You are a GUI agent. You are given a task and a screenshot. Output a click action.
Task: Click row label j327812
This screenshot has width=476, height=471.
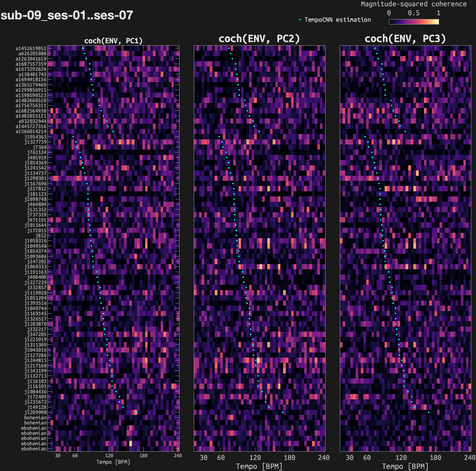click(x=37, y=189)
